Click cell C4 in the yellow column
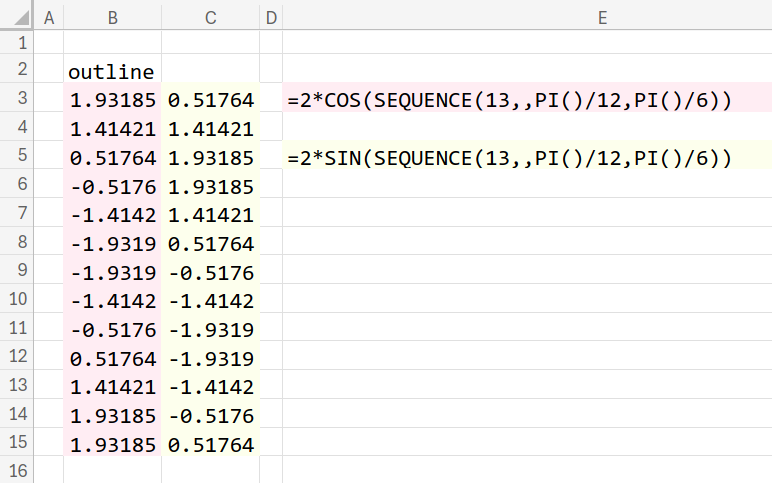The image size is (772, 483). click(210, 129)
